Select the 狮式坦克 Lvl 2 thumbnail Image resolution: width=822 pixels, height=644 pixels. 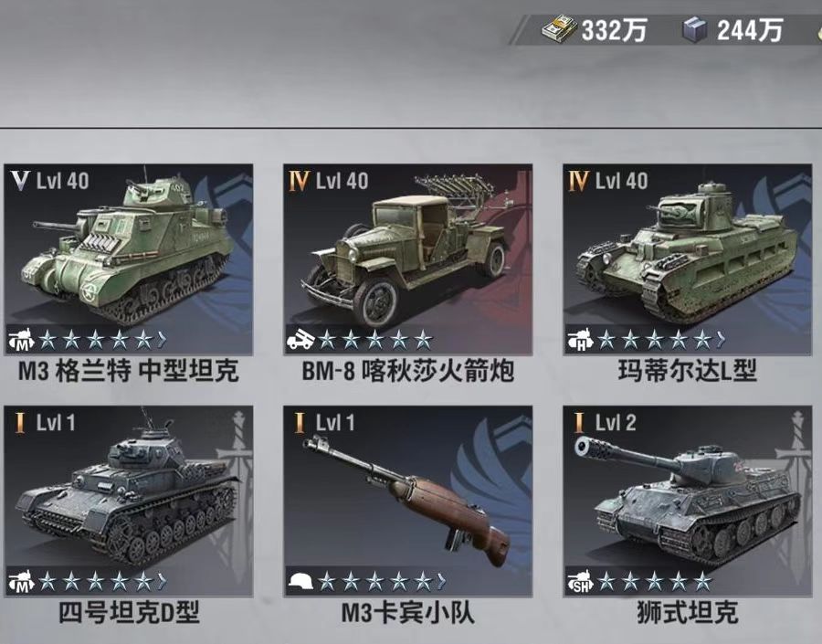pos(688,501)
